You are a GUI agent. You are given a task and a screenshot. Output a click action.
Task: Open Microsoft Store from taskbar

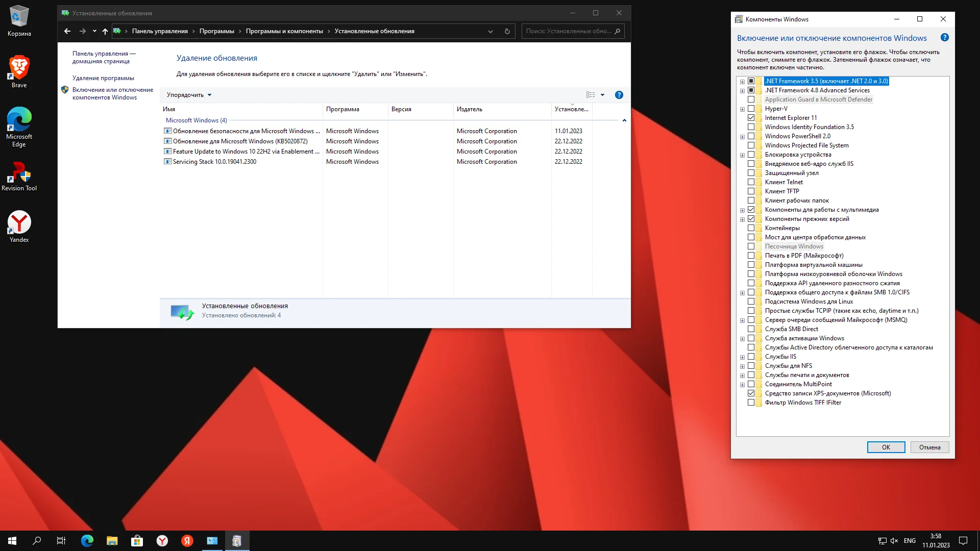137,541
